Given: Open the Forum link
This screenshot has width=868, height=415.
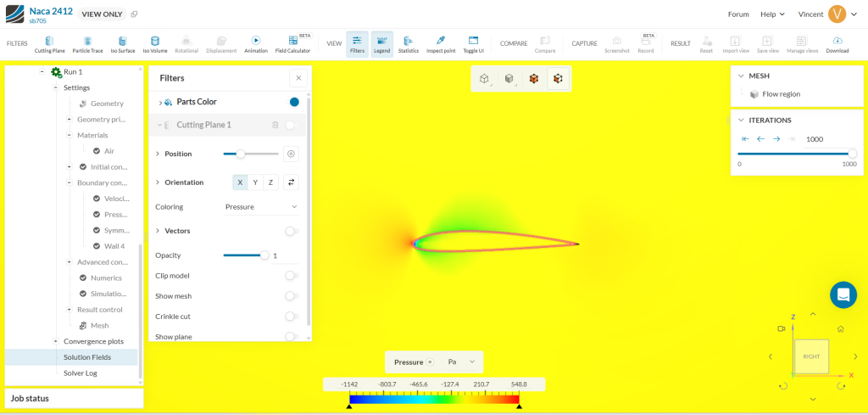Looking at the screenshot, I should [x=737, y=14].
